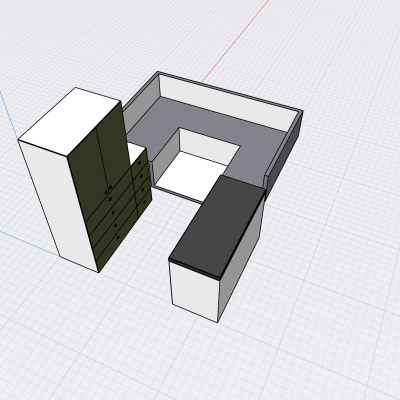Select the dark gray countertop surface
This screenshot has width=400, height=400.
(x=217, y=227)
